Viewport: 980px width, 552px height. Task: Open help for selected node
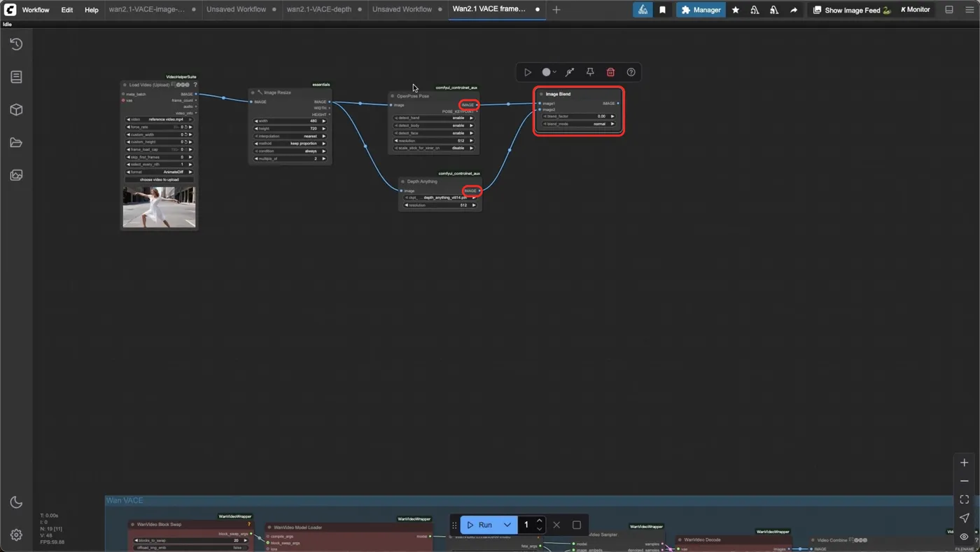[x=631, y=72]
